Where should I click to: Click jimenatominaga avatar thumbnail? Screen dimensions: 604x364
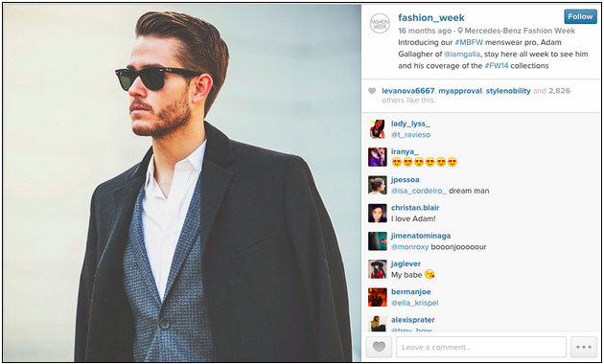pos(377,241)
